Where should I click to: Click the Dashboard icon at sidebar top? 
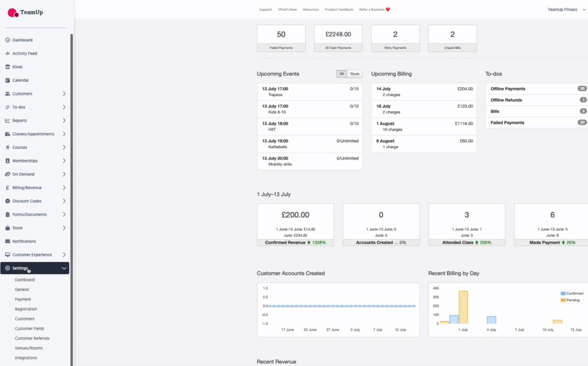[7, 40]
